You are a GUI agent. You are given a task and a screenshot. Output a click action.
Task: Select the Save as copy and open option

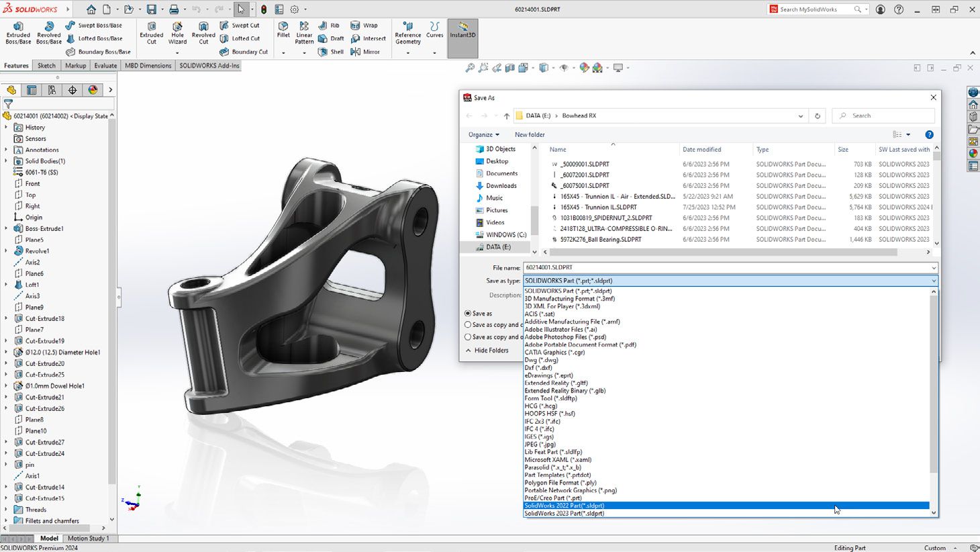[x=468, y=336]
